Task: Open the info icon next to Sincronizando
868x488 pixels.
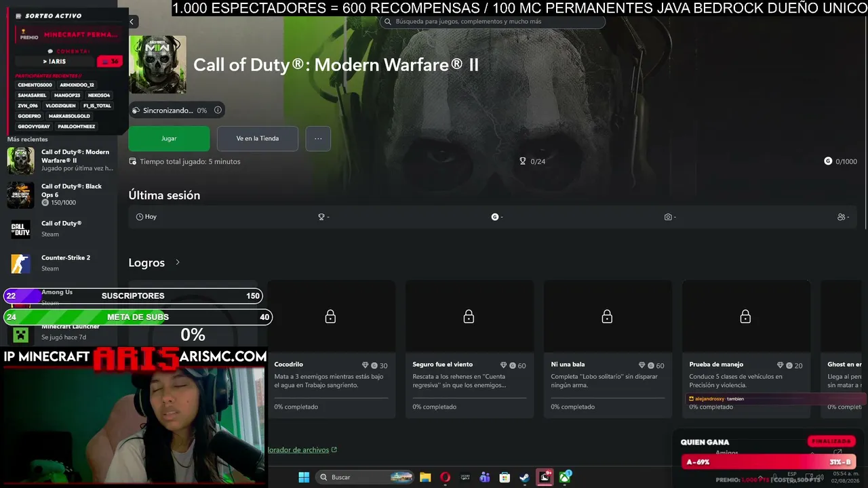Action: click(x=218, y=110)
